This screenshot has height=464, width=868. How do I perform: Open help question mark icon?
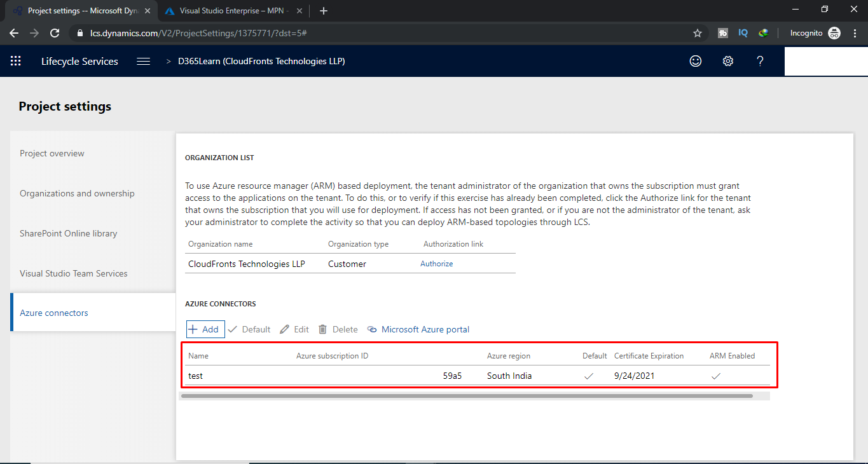(x=760, y=61)
